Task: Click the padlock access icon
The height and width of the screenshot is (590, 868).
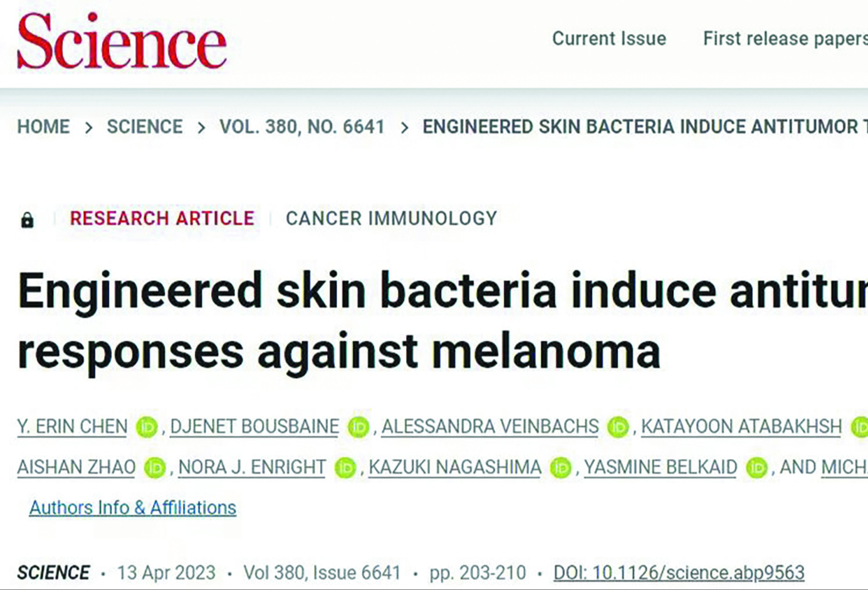Action: point(27,219)
